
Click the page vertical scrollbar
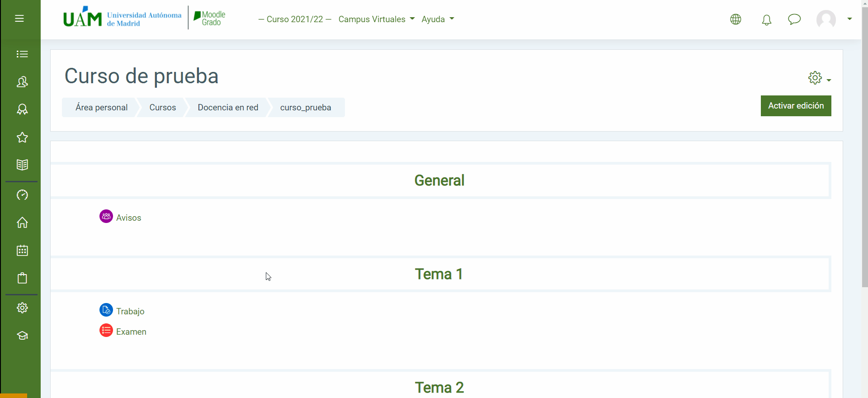(x=864, y=145)
